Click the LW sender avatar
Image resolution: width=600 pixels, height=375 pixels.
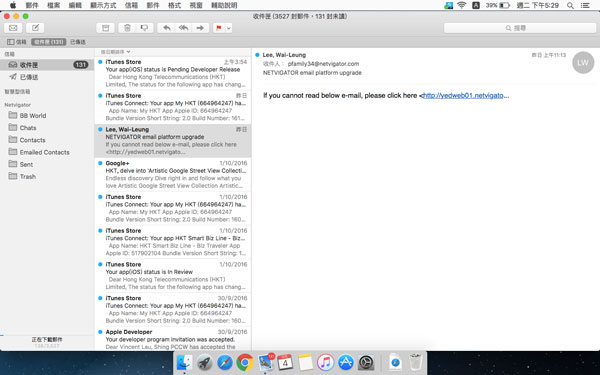point(583,62)
